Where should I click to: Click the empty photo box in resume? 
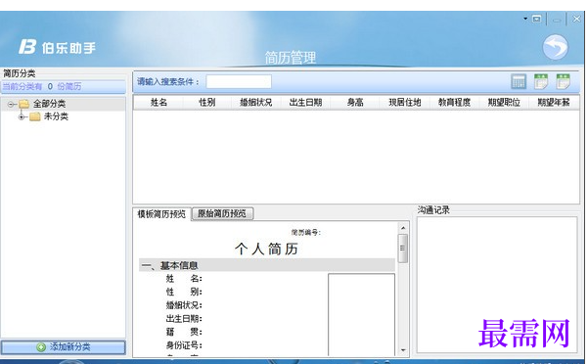(361, 314)
